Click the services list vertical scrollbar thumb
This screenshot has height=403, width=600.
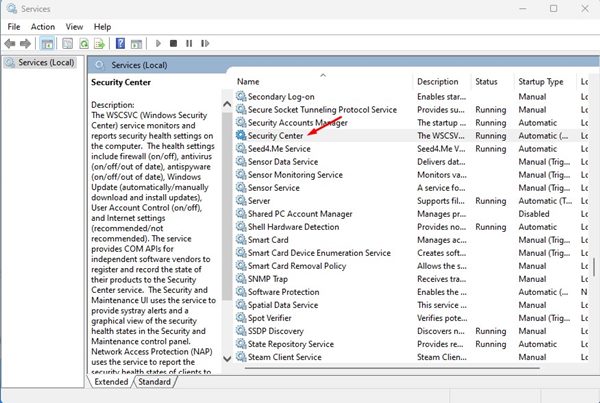[x=594, y=267]
